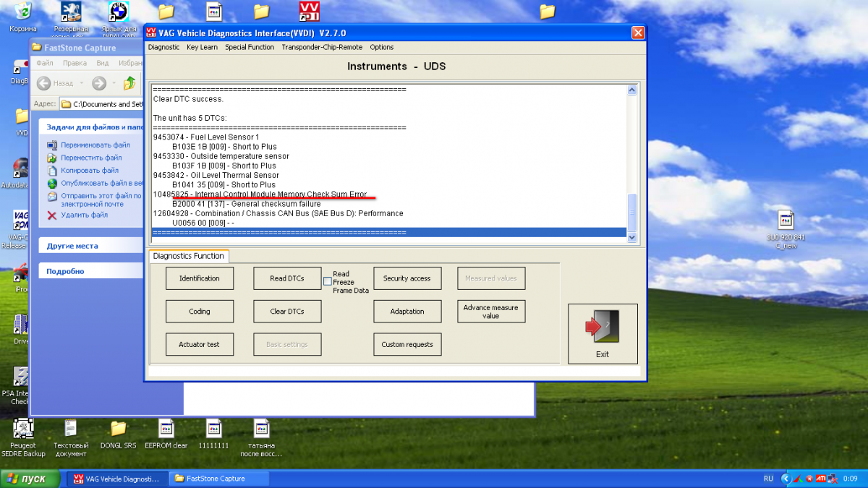Open the Вид menu in explorer window

[x=103, y=63]
